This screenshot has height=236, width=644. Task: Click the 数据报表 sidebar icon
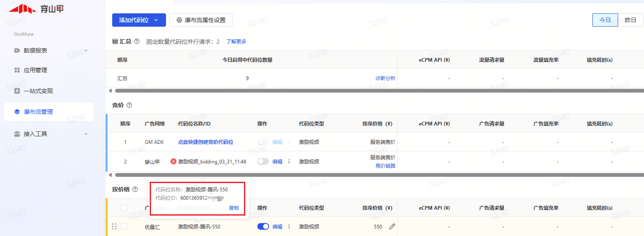(x=17, y=50)
